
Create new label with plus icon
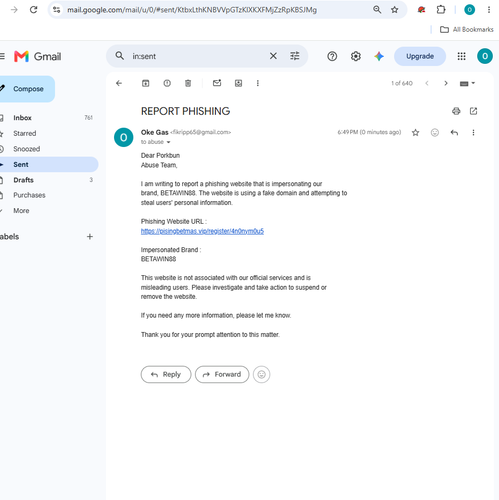coord(90,237)
